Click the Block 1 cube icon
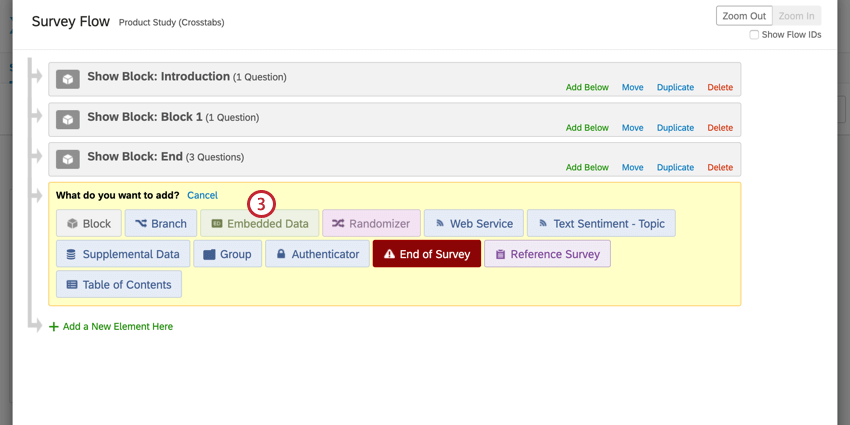This screenshot has height=425, width=850. tap(67, 119)
